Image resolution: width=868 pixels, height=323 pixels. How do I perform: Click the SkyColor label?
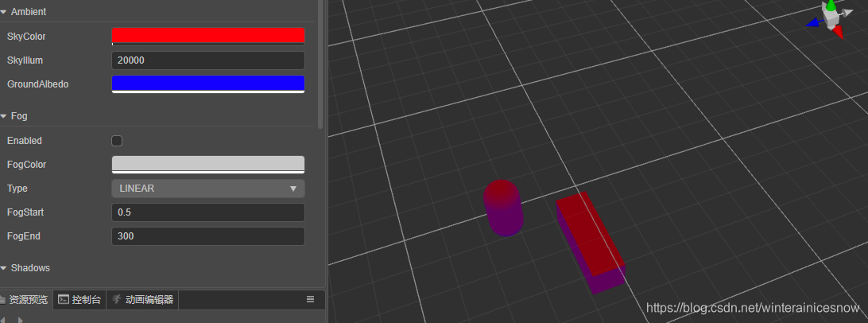click(26, 37)
